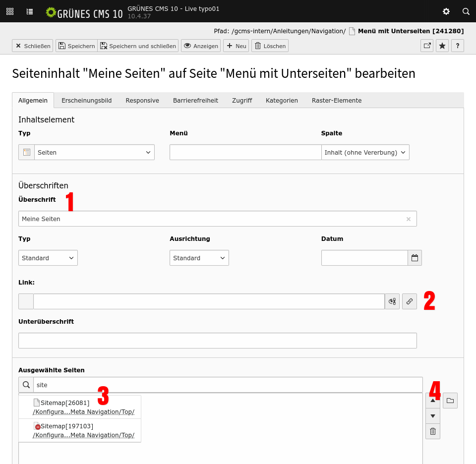Open the link browser chain icon
Image resolution: width=476 pixels, height=464 pixels.
tap(410, 301)
